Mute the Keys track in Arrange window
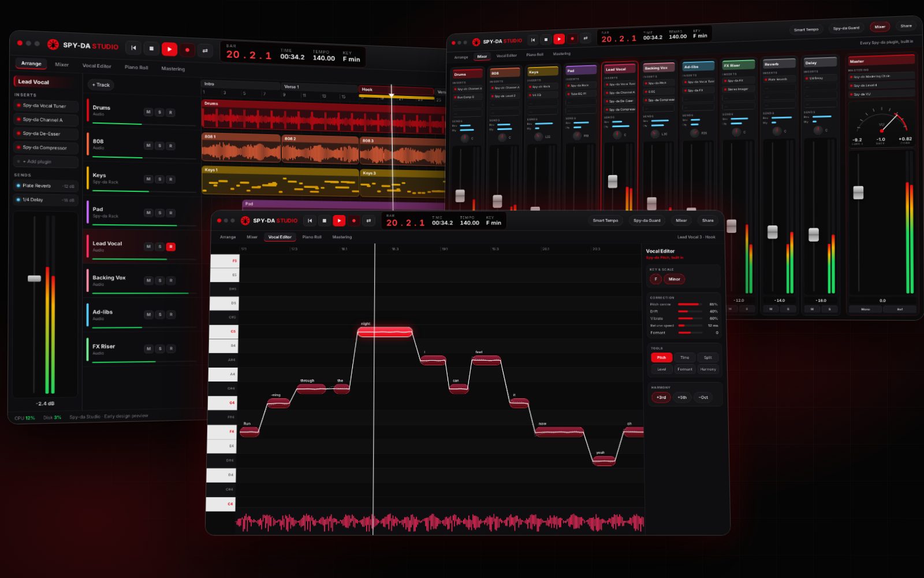924x578 pixels. tap(148, 179)
